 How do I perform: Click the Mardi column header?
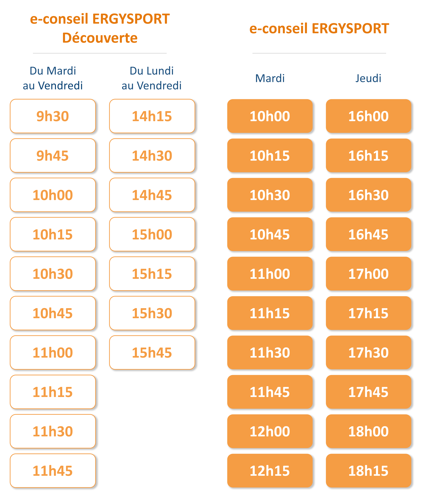270,78
